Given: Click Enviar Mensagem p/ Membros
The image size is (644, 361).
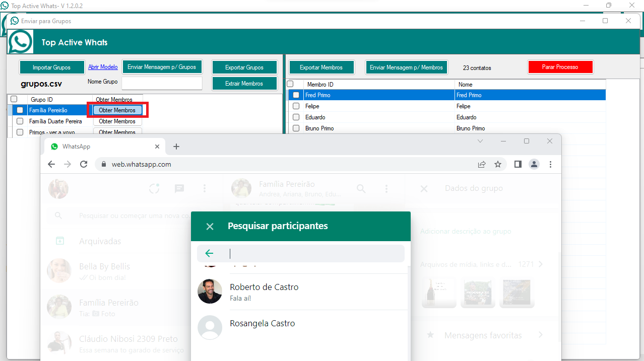Looking at the screenshot, I should click(406, 67).
